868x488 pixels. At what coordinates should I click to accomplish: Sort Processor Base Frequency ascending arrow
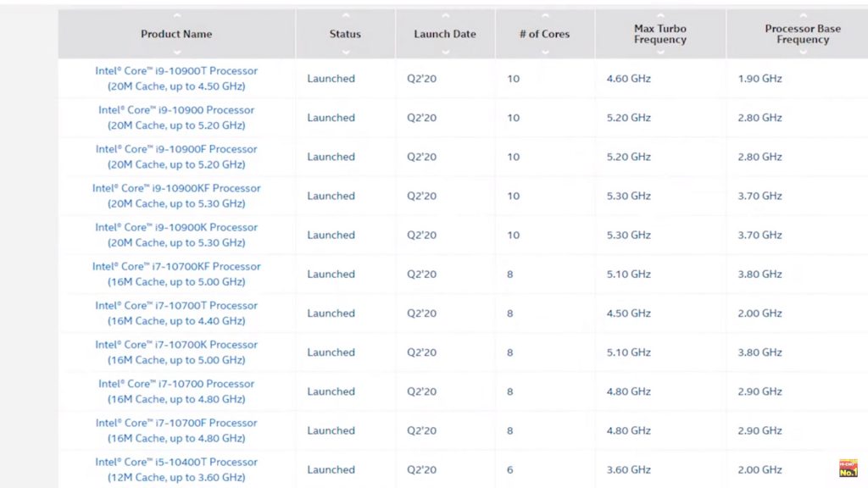click(x=803, y=15)
